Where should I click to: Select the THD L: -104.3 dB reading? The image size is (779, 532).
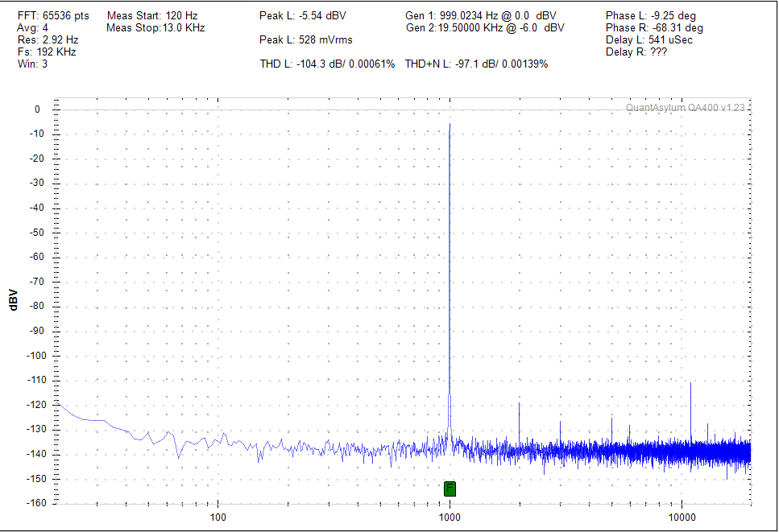click(x=327, y=64)
